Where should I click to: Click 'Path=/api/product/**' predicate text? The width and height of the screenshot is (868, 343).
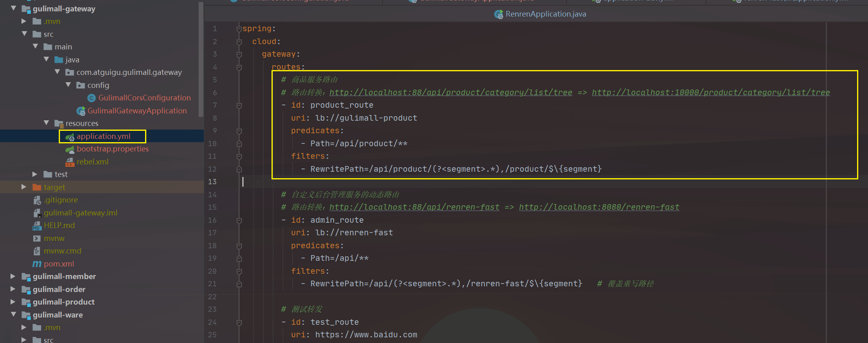click(359, 143)
